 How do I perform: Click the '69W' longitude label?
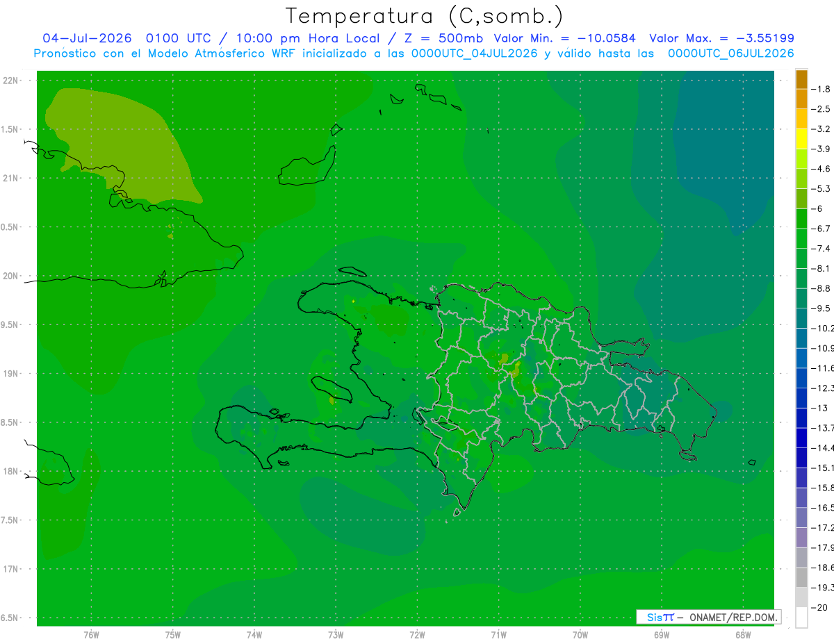(x=662, y=634)
